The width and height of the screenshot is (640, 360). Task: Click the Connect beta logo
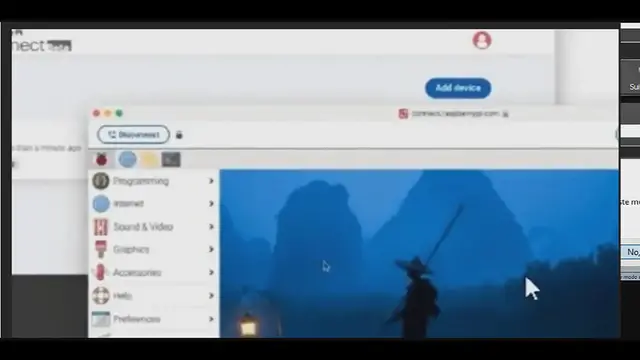click(x=42, y=45)
